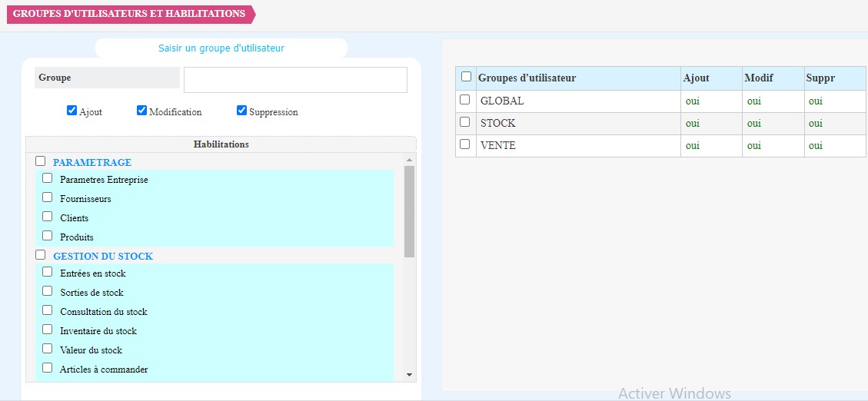Uncheck the Ajout permission checkbox
Viewport: 868px width, 401px height.
(72, 111)
